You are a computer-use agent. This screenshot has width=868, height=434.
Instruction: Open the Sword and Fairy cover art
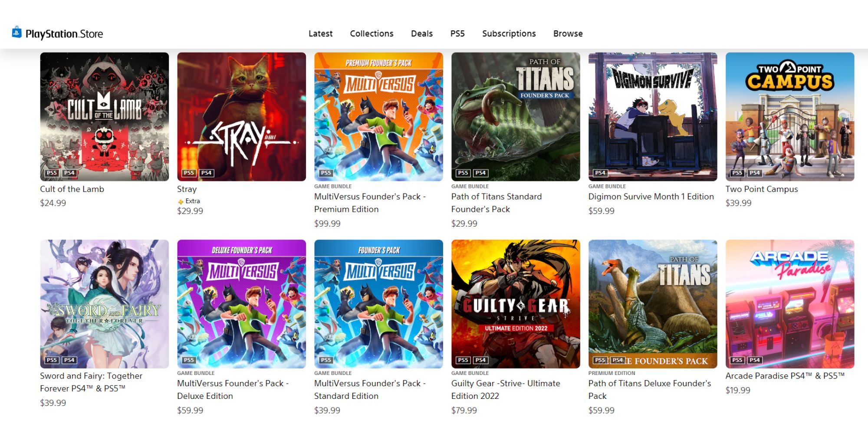point(105,304)
